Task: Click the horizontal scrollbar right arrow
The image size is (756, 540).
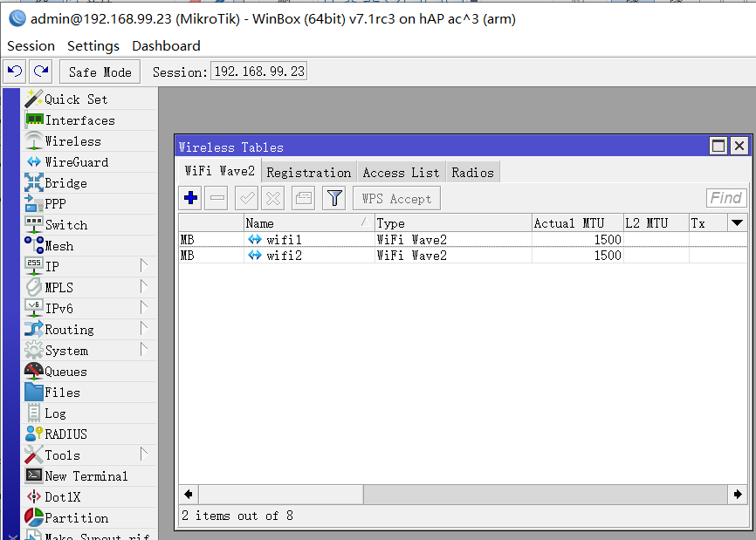Action: [739, 495]
